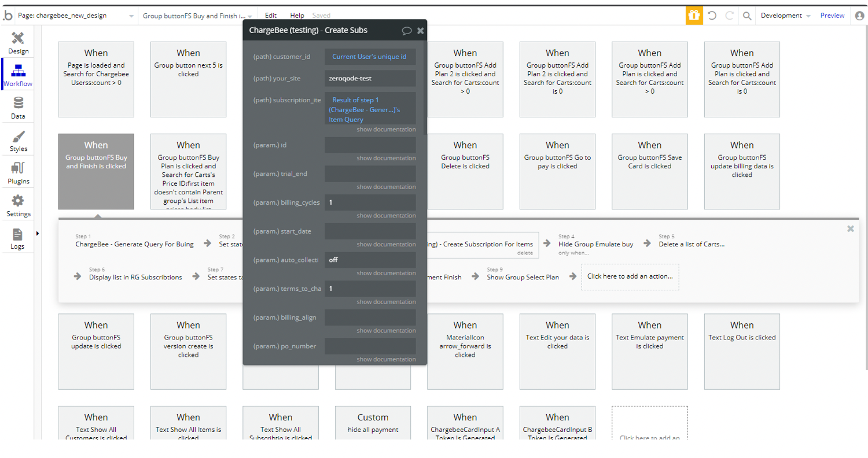Click Current User's unique id expression
868x458 pixels.
pos(369,57)
